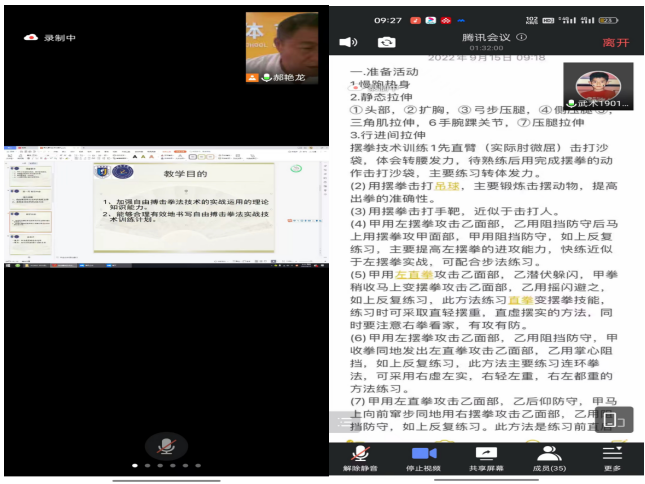Tap the floating screen rotate icon
The width and height of the screenshot is (645, 484).
[x=612, y=419]
